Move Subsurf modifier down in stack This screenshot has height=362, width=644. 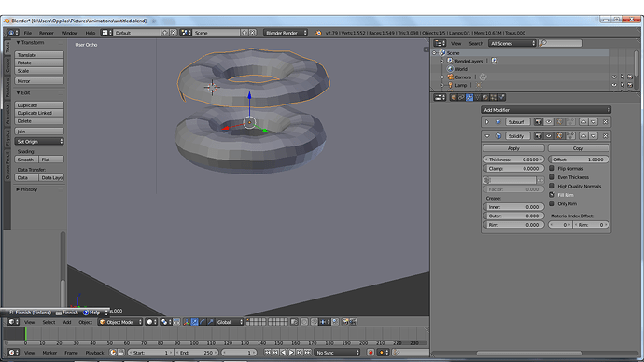point(593,122)
